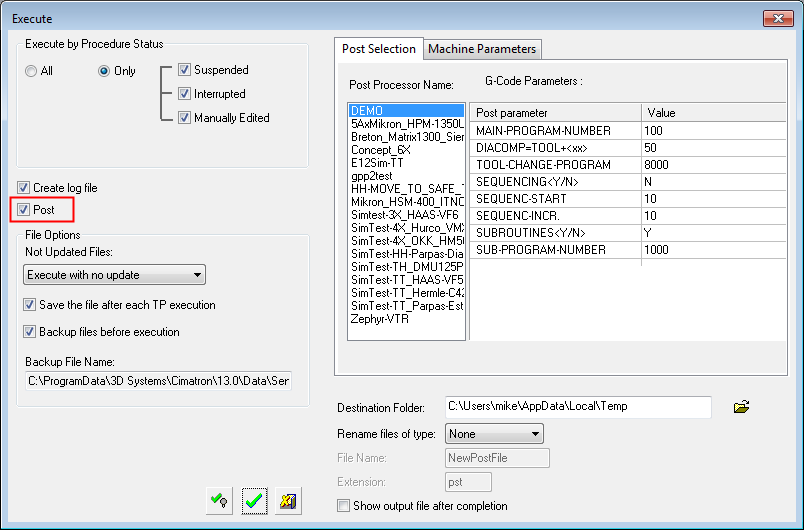This screenshot has height=530, width=804.
Task: Click the Cancel and exit icon
Action: pos(288,502)
